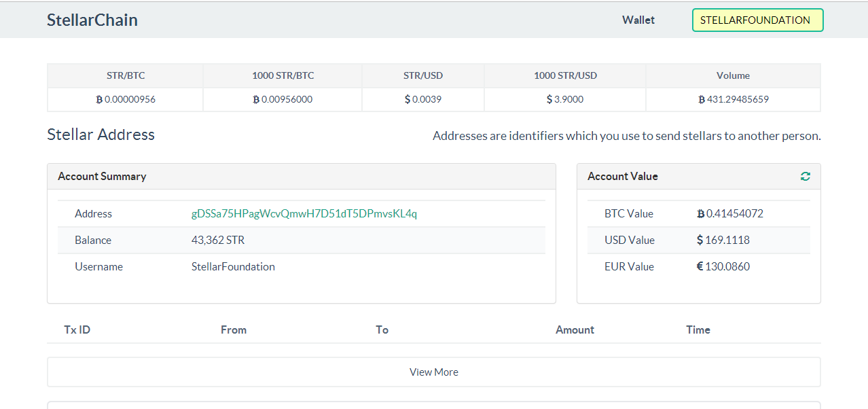
Task: Click the From column header
Action: pyautogui.click(x=234, y=330)
